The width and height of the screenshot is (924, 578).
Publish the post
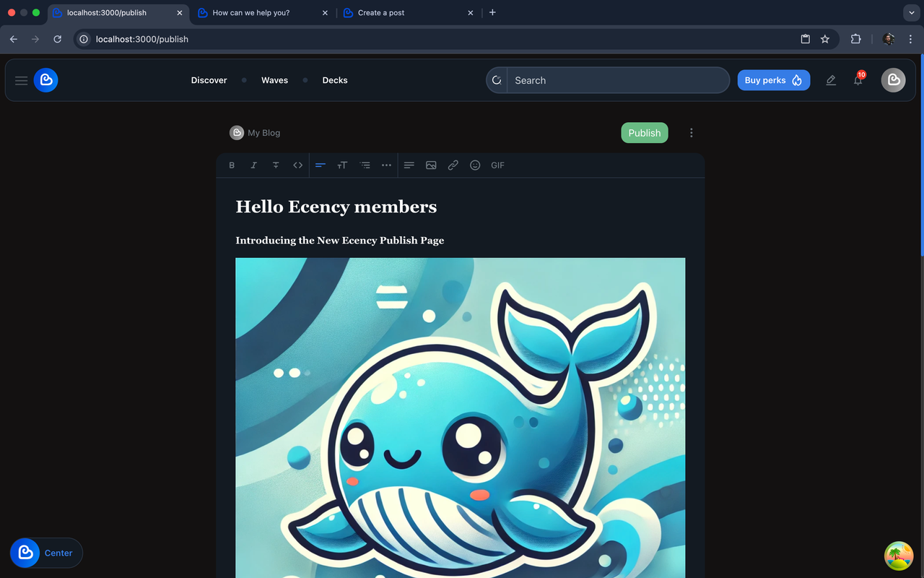point(645,133)
